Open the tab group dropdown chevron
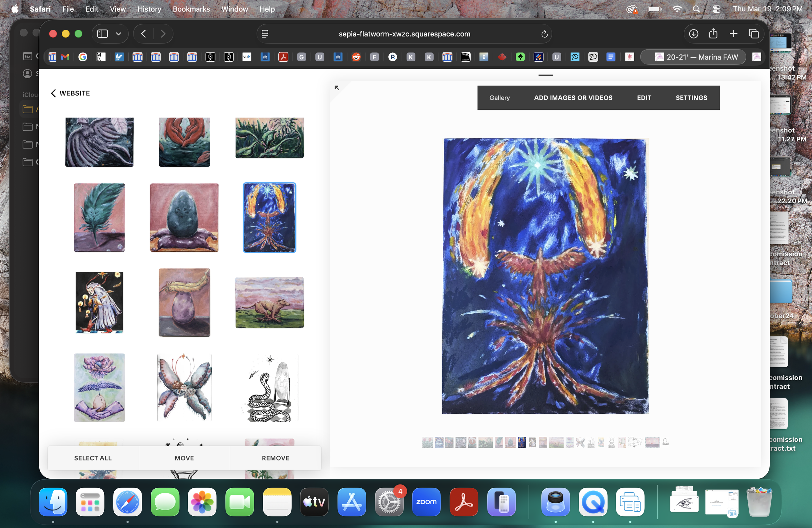Image resolution: width=812 pixels, height=528 pixels. click(118, 33)
